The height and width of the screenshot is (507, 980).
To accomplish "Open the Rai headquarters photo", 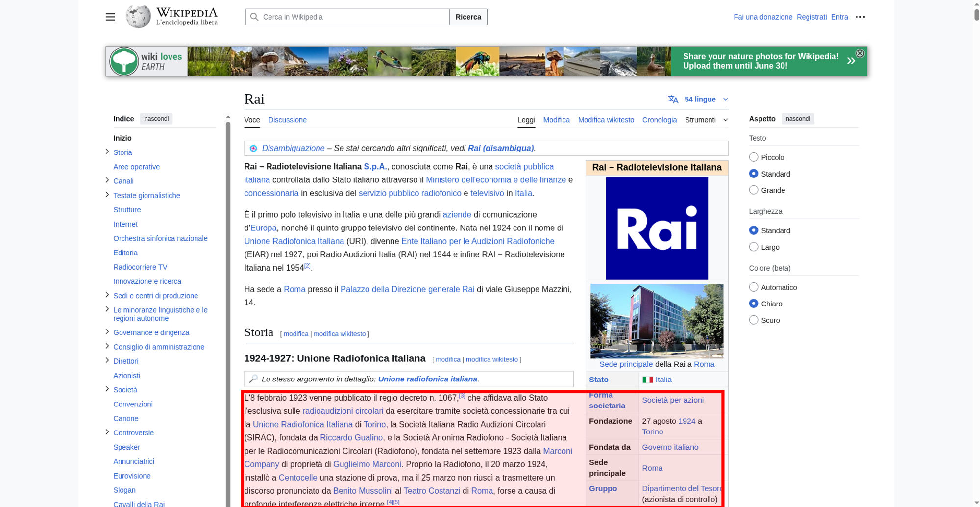I will [x=657, y=321].
